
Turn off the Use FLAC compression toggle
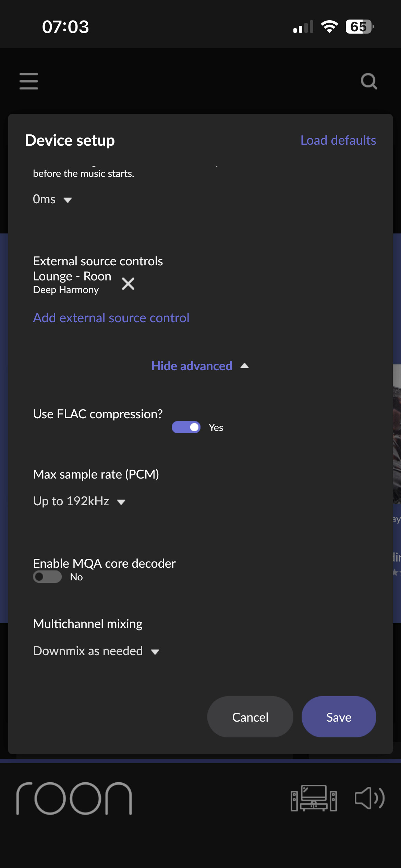186,427
